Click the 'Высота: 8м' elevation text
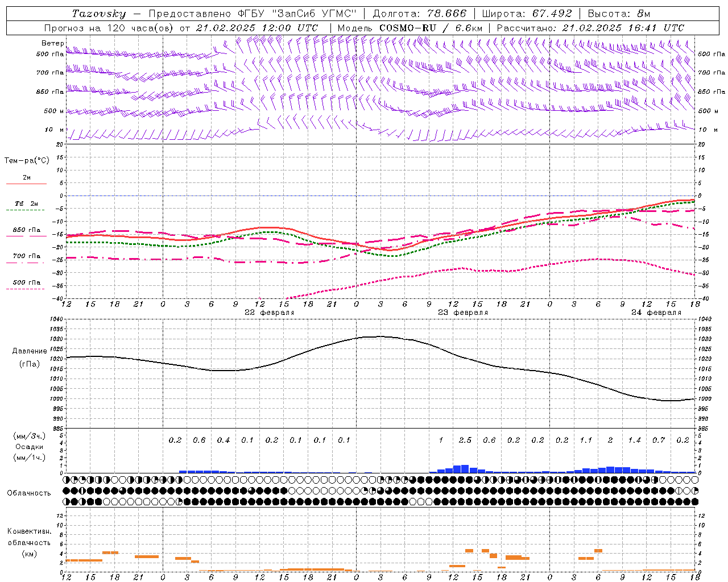Screen dimensions: 728x582 pos(619,14)
